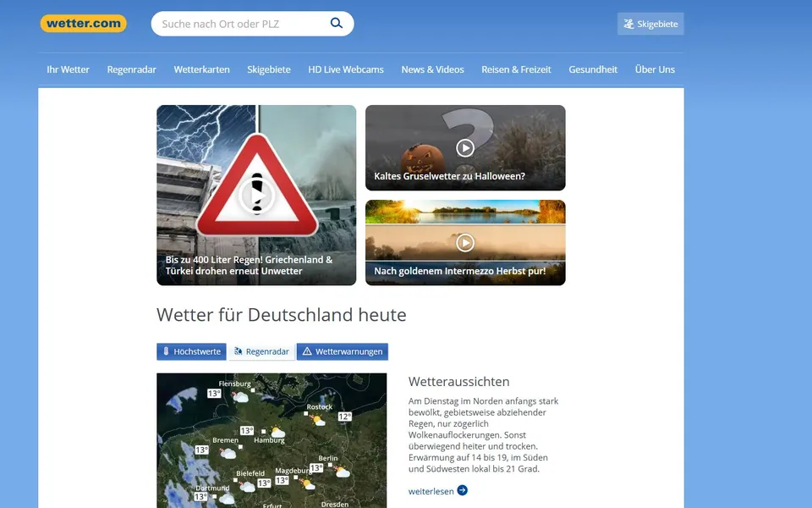Click the 12° temperature badge near Rostock
Image resolution: width=812 pixels, height=508 pixels.
coord(345,417)
